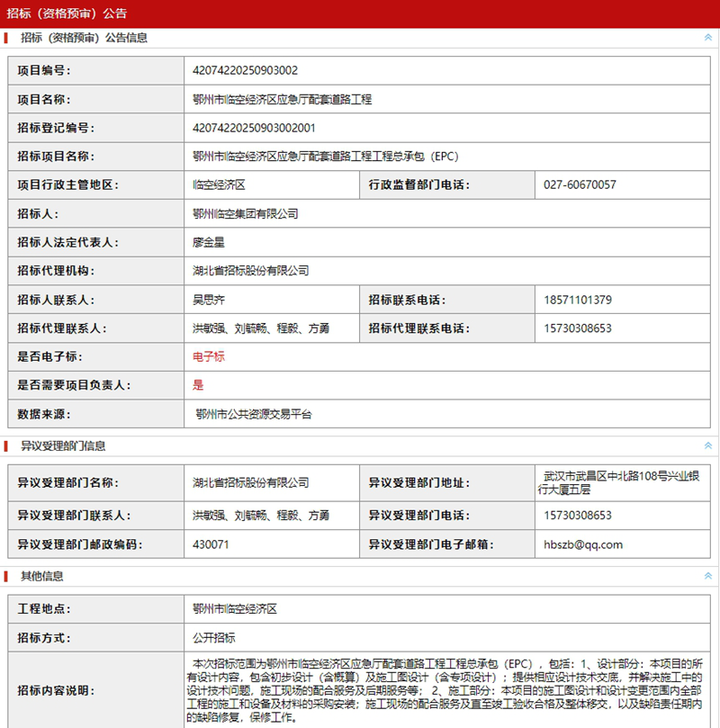720x728 pixels.
Task: Click the red marker beside 招标（资格预审）公告信息
Action: point(7,38)
